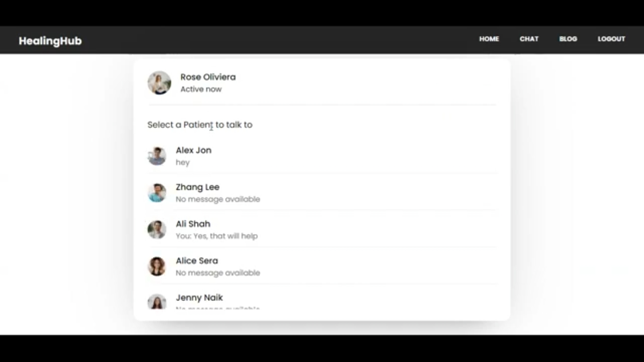The height and width of the screenshot is (362, 644).
Task: Click Zhang Lee's avatar photo
Action: click(x=157, y=193)
